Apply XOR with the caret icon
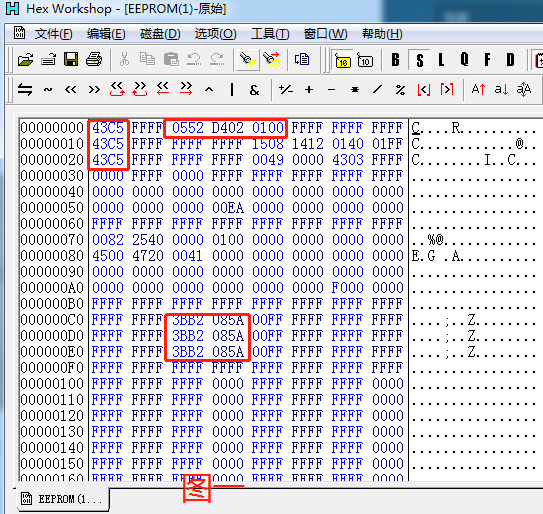The height and width of the screenshot is (514, 543). pos(209,90)
